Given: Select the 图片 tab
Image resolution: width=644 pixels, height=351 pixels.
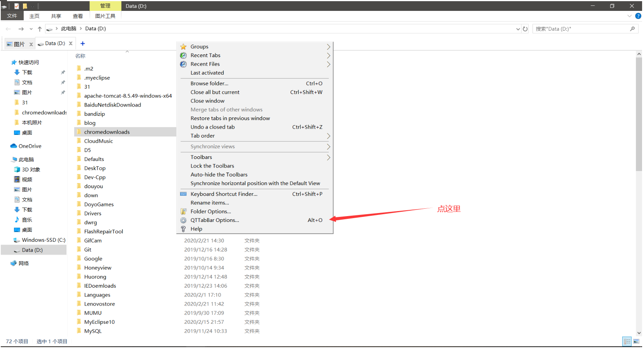Looking at the screenshot, I should 19,44.
